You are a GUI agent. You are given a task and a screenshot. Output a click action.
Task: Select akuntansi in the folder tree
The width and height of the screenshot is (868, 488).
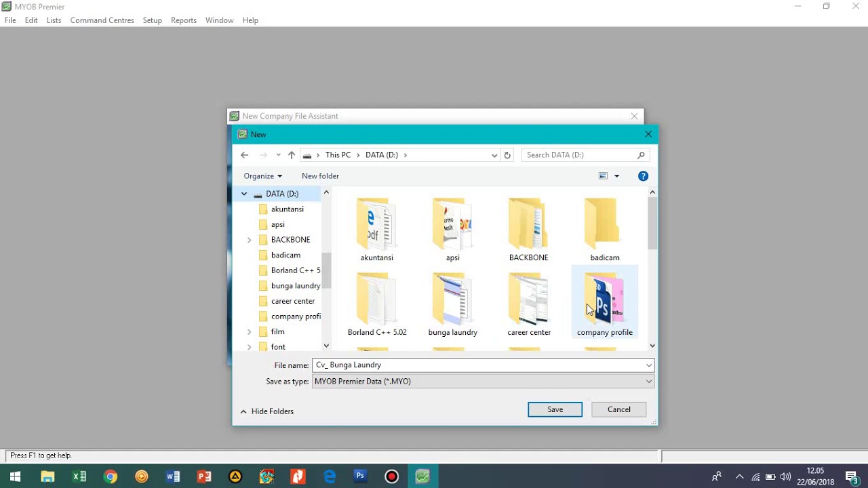(288, 209)
